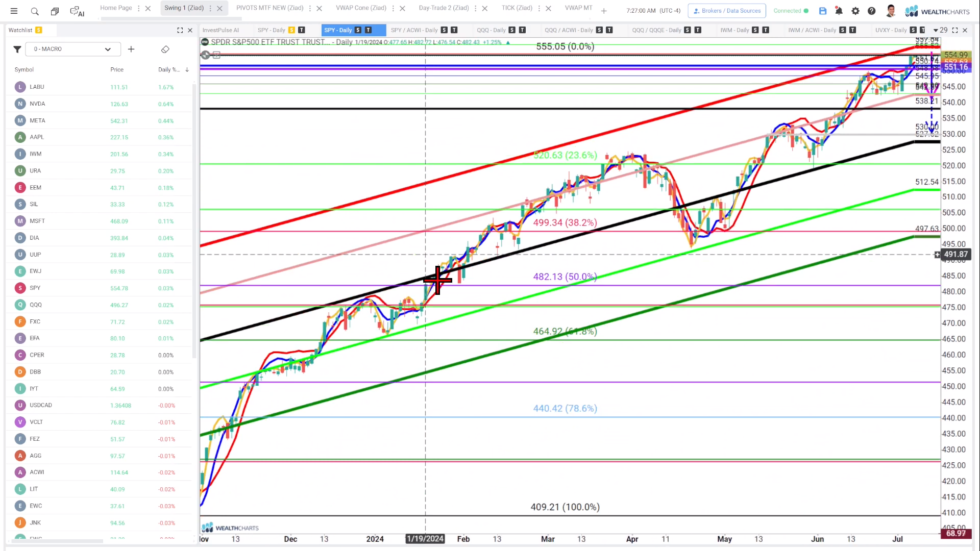This screenshot has height=551, width=980.
Task: Click the watchlist eraser clear icon
Action: [165, 49]
